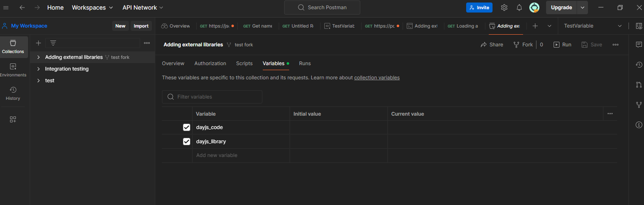Click the Save button
Screen dimensions: 644x205
[x=592, y=45]
